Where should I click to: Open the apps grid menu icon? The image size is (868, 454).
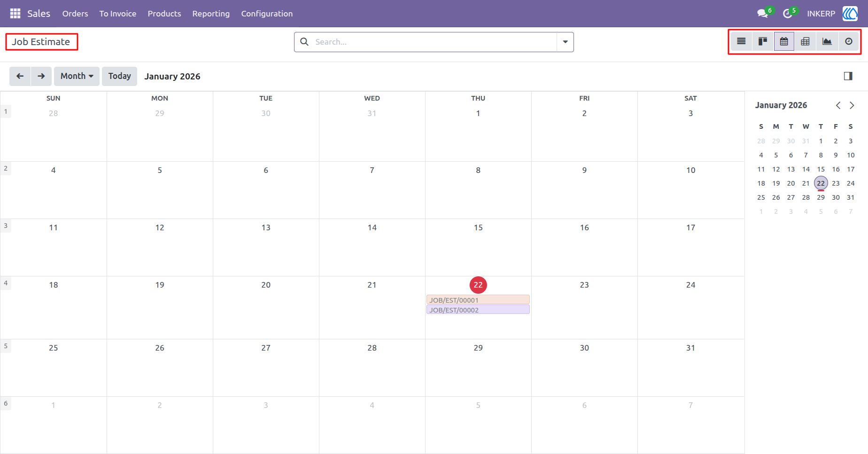point(15,14)
